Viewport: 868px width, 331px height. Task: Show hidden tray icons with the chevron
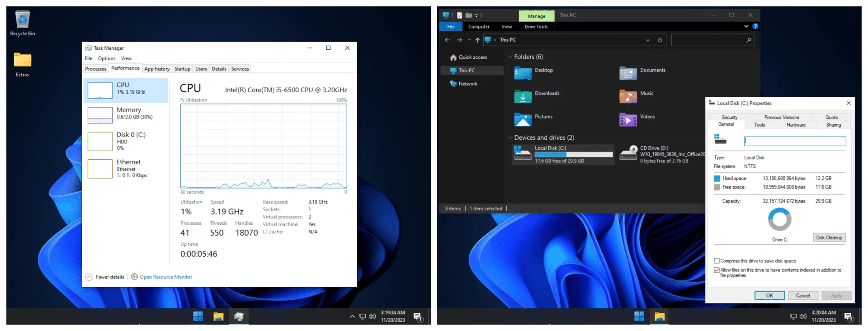click(352, 317)
